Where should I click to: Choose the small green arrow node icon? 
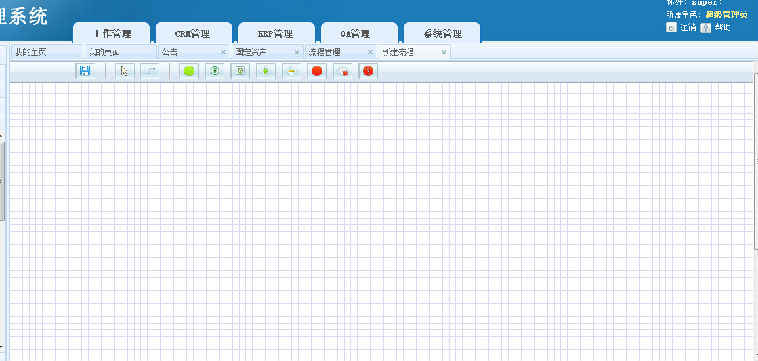coord(265,71)
